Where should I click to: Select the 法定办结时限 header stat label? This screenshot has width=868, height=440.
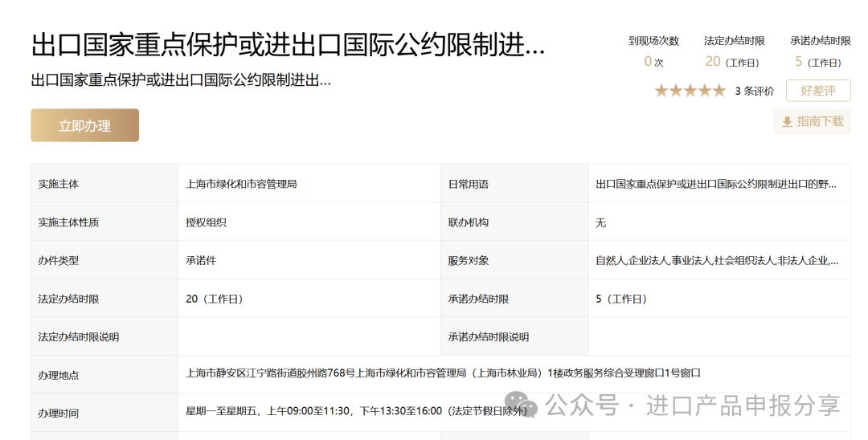click(x=734, y=41)
